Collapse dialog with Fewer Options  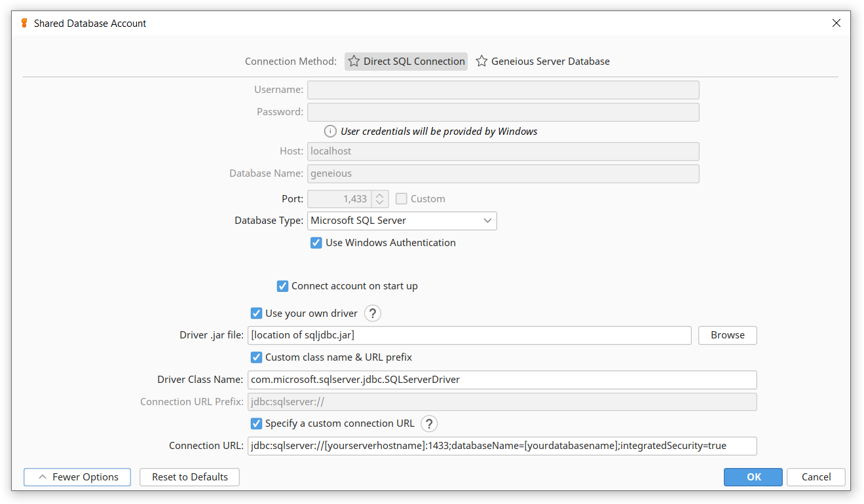(77, 477)
